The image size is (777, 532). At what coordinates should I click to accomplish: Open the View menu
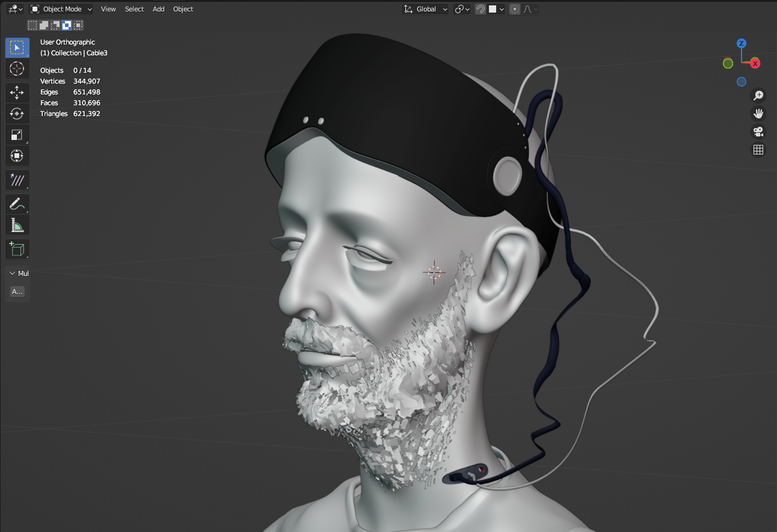108,9
